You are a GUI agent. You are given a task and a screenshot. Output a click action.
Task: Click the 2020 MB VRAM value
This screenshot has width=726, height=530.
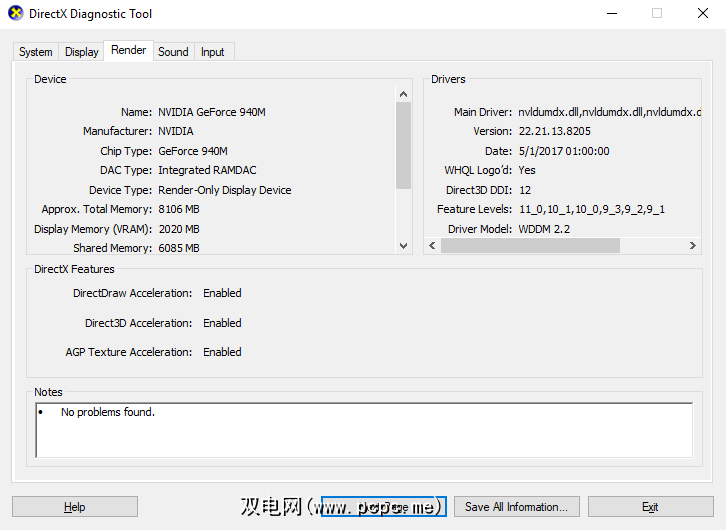(179, 229)
